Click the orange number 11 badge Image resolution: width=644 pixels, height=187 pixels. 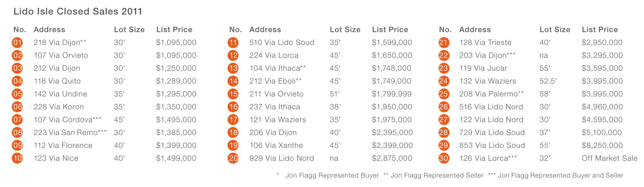pos(233,43)
